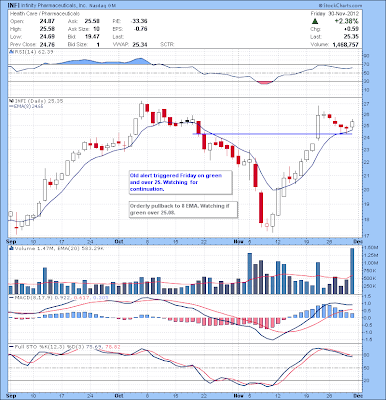
Task: Click the Volume 1.47M, EMA(20) legend
Action: tap(57, 248)
